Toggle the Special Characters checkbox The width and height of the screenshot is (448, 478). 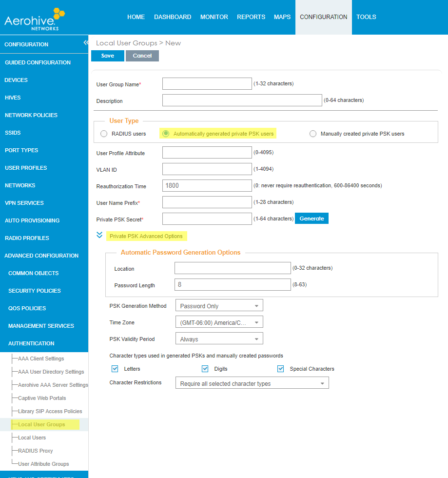[281, 369]
